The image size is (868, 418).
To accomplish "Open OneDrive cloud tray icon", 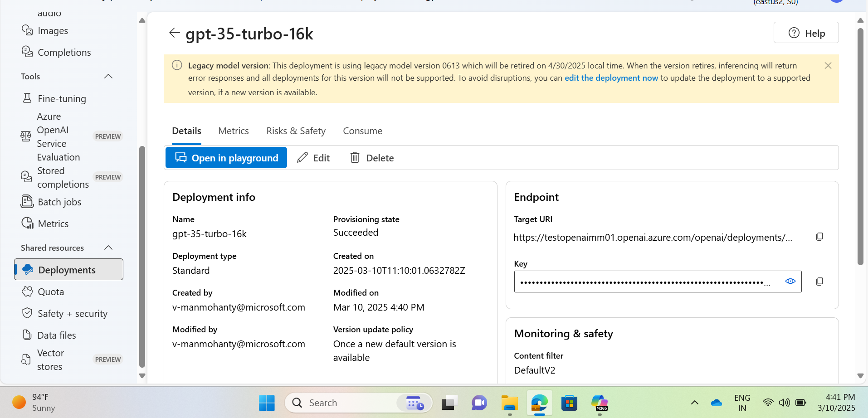I will coord(717,403).
